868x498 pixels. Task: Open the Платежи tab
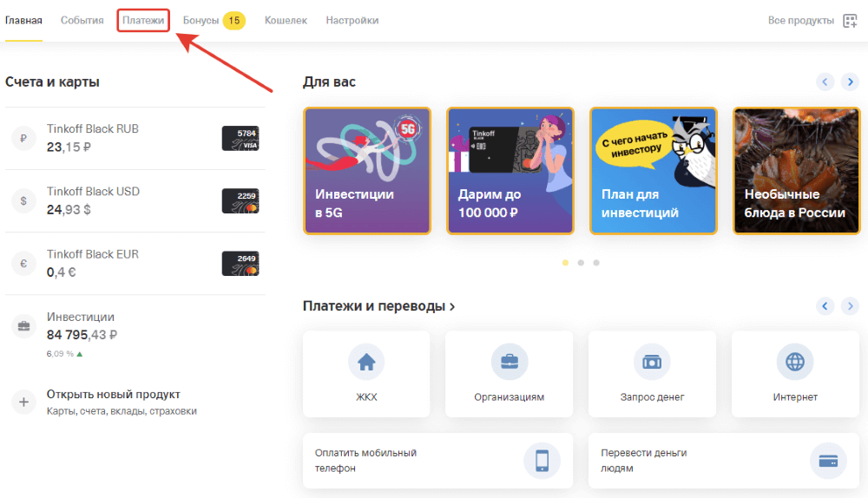143,21
